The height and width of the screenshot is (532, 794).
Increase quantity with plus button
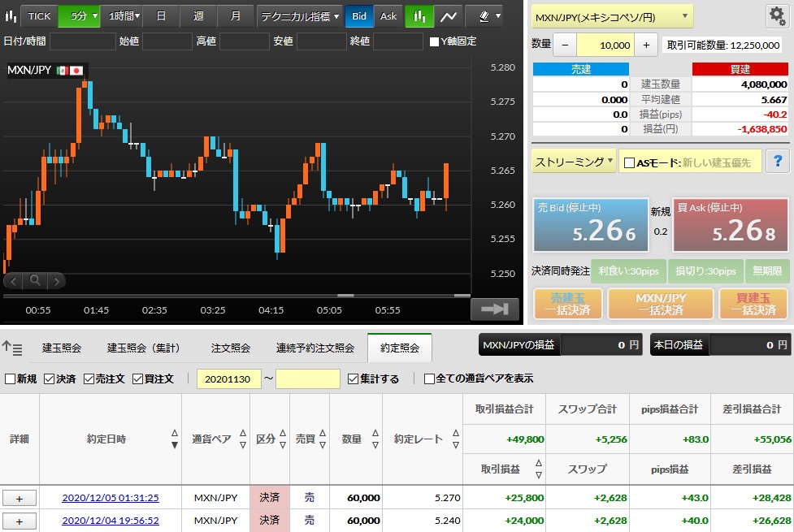click(x=646, y=45)
